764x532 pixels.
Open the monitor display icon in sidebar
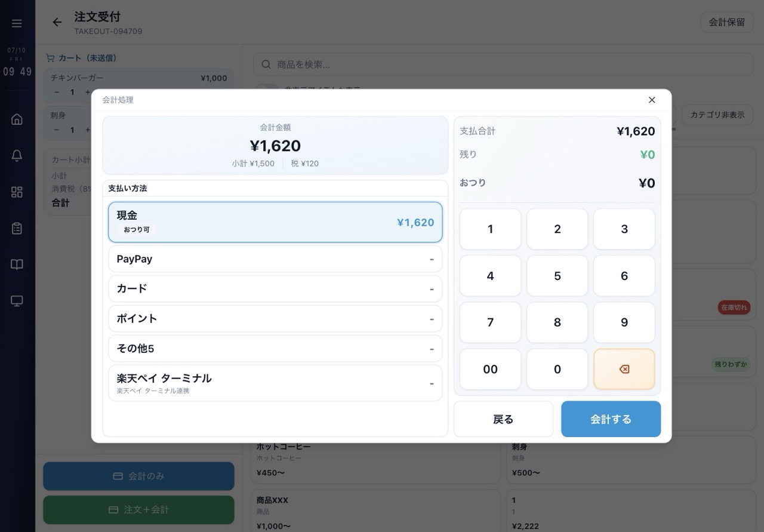[17, 301]
